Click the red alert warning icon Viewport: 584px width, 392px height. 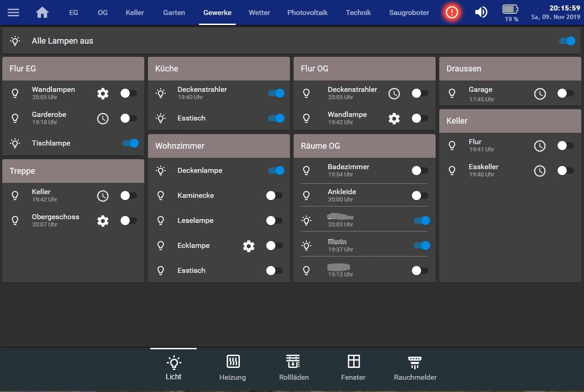(x=452, y=13)
